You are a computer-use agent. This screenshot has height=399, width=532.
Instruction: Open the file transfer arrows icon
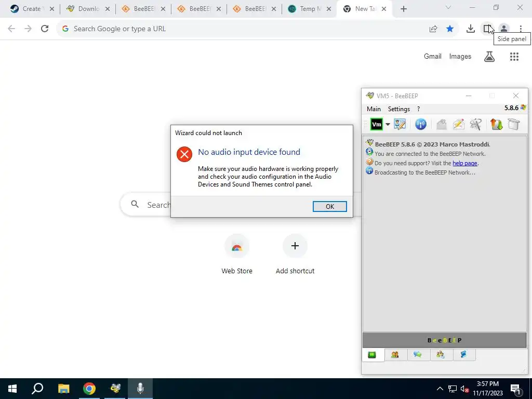[496, 124]
